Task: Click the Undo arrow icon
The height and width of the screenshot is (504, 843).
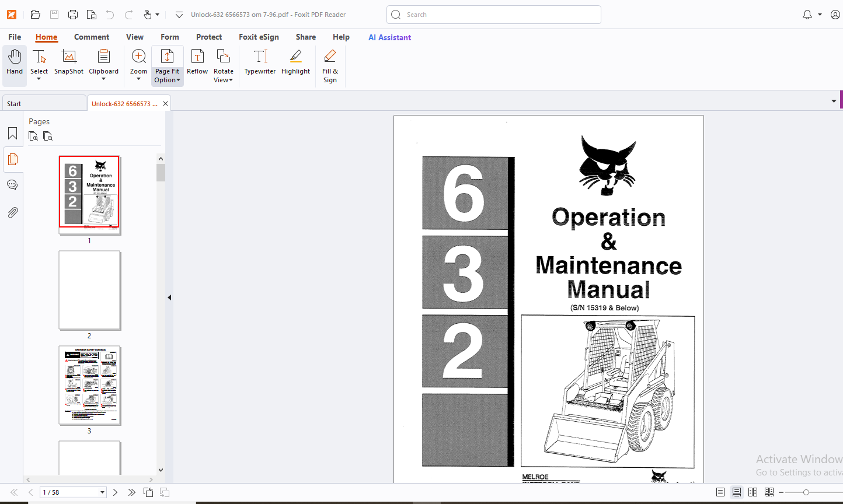Action: (x=110, y=15)
